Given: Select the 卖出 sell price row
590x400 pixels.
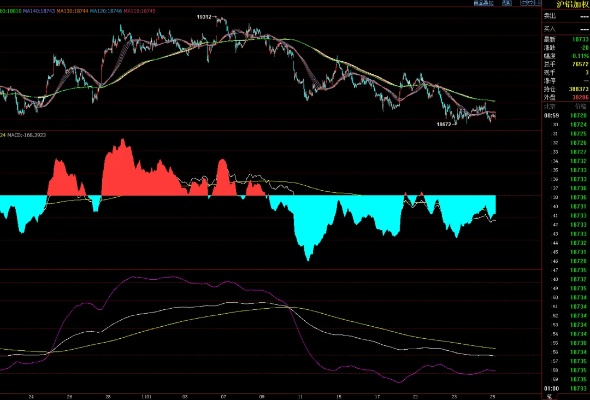Looking at the screenshot, I should click(x=566, y=16).
